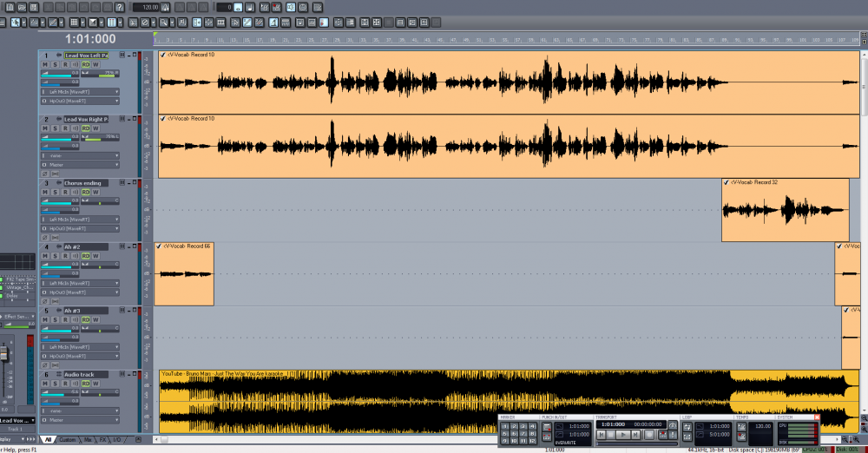The height and width of the screenshot is (453, 868).
Task: Select marker number 1 in Marker panel
Action: pos(504,425)
